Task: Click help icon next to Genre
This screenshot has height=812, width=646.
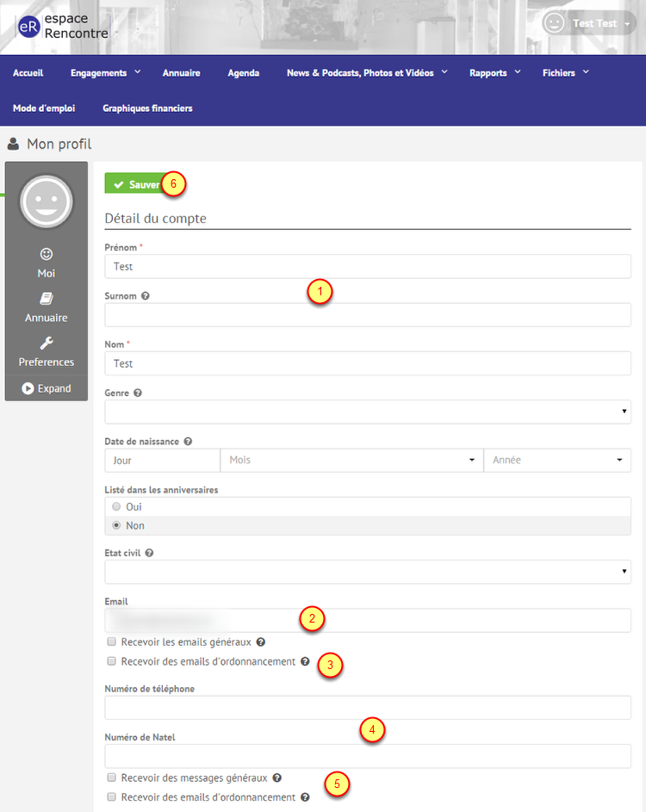Action: [x=138, y=394]
